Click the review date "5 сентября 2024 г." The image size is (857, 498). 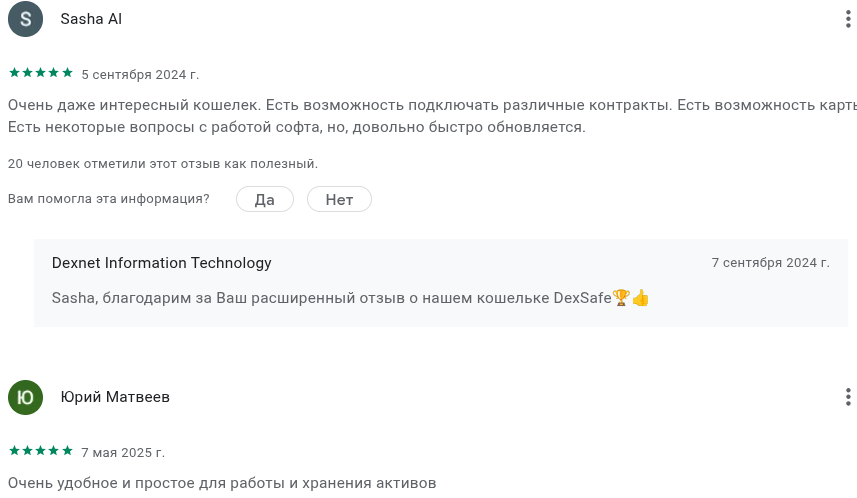click(x=140, y=74)
